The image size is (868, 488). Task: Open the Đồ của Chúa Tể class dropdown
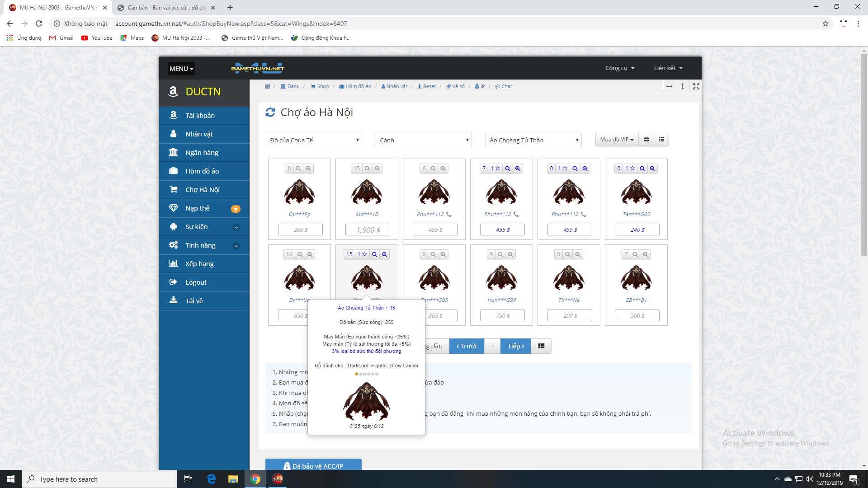(314, 140)
